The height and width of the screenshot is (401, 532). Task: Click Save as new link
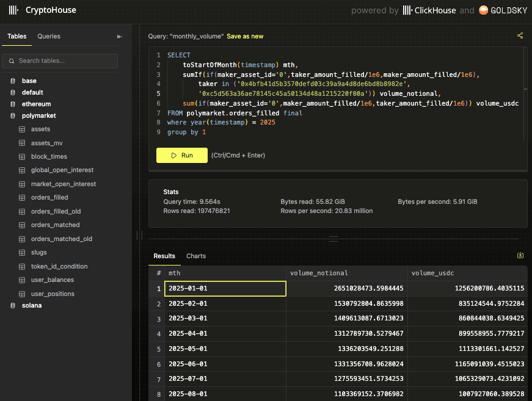[x=245, y=37]
